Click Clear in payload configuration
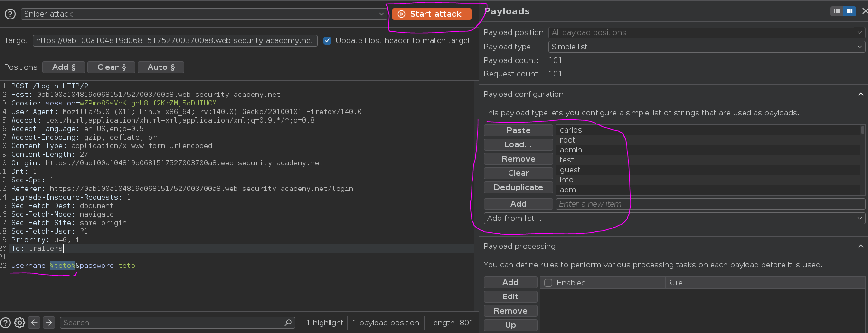Screen dimensions: 868x333 point(519,173)
